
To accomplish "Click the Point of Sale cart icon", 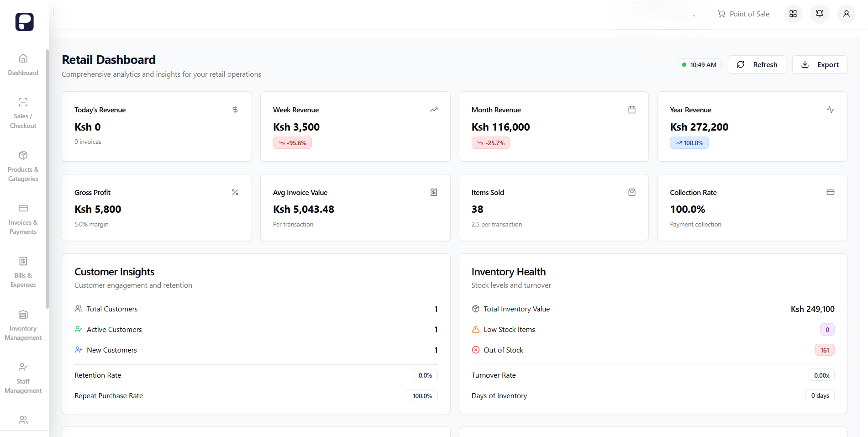I will (721, 14).
